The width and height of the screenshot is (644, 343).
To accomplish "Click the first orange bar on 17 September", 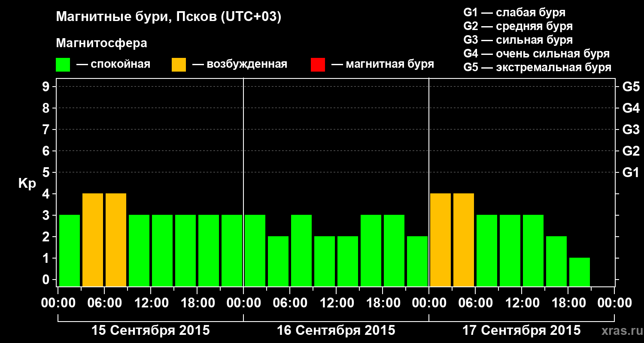I will click(440, 240).
